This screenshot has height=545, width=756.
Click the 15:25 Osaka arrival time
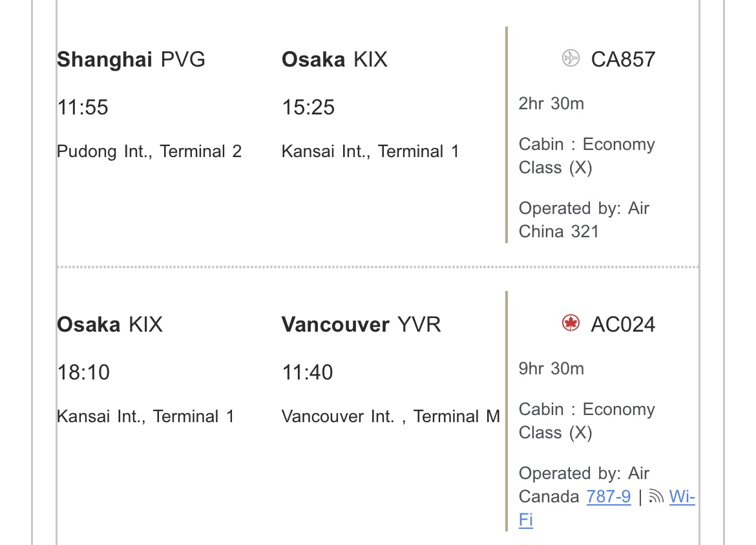tap(308, 107)
